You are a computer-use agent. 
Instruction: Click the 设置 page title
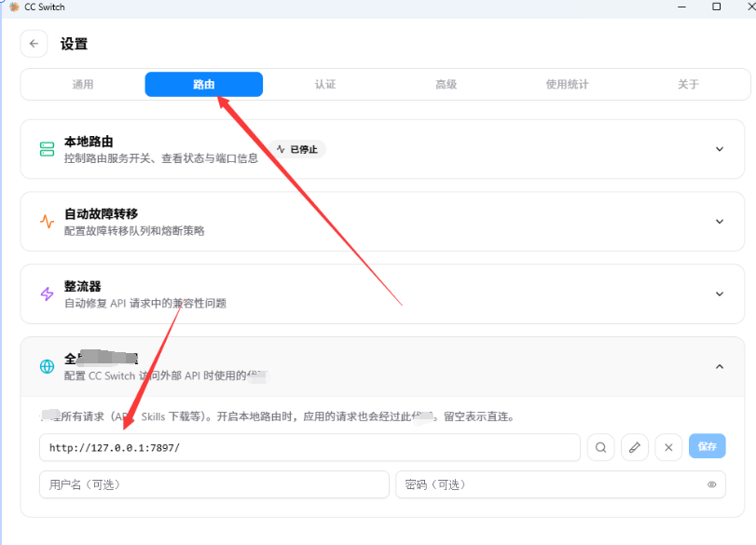point(74,44)
